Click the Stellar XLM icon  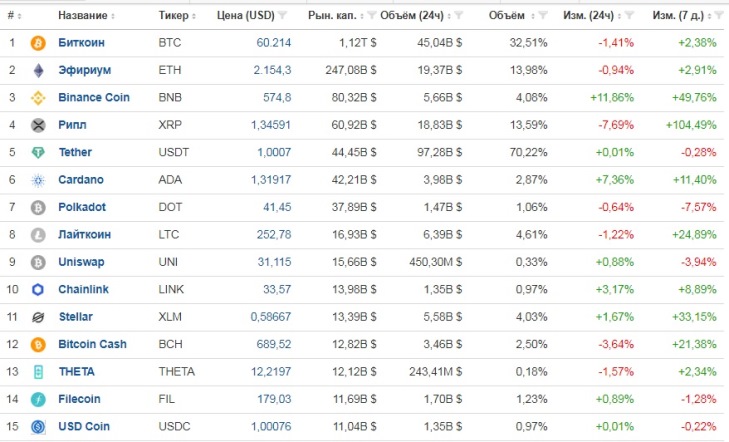point(38,317)
